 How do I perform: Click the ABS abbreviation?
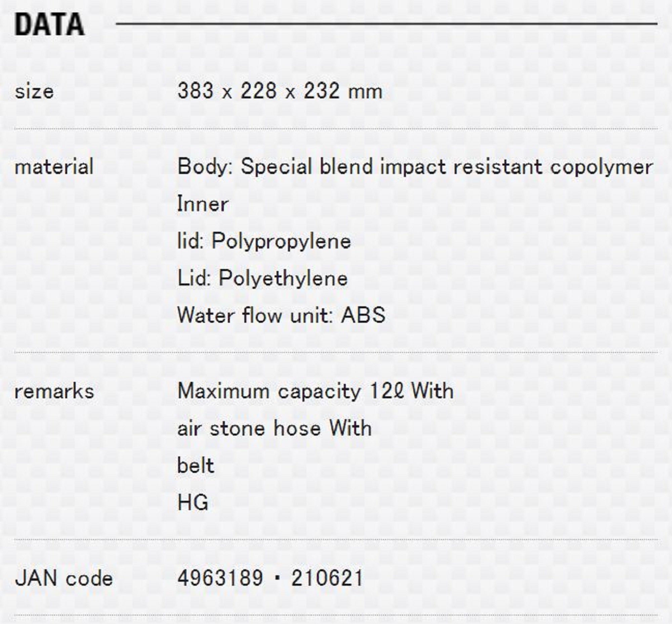pyautogui.click(x=363, y=315)
